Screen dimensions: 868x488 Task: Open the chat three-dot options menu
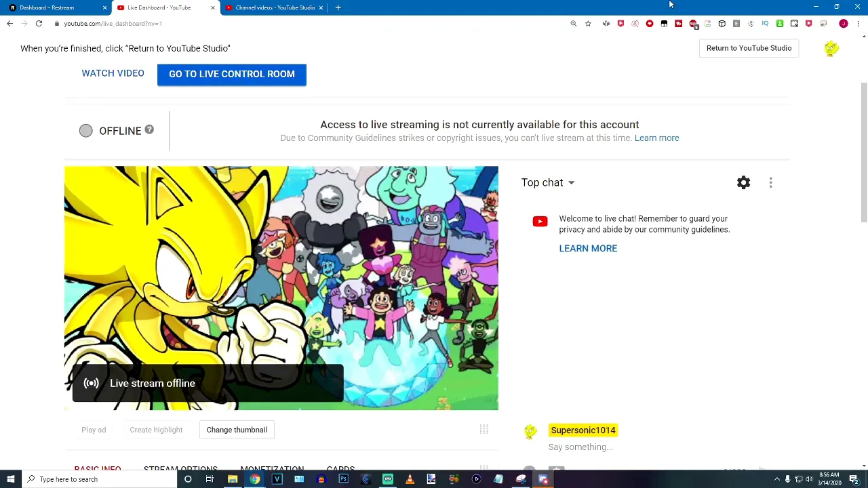[x=770, y=182]
